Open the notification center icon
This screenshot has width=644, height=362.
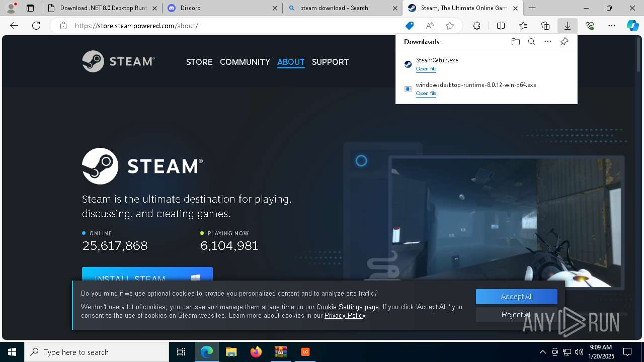[x=627, y=352]
